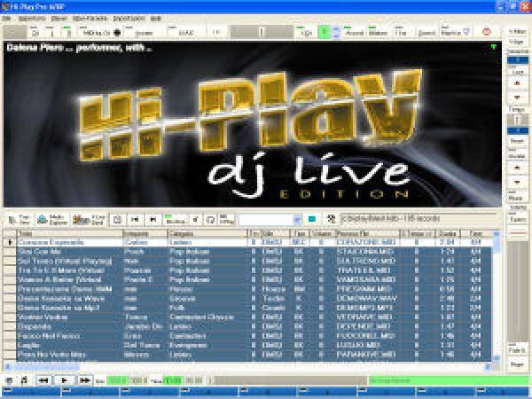Click inside the empty playlist combo box field
The image size is (532, 399).
266,220
